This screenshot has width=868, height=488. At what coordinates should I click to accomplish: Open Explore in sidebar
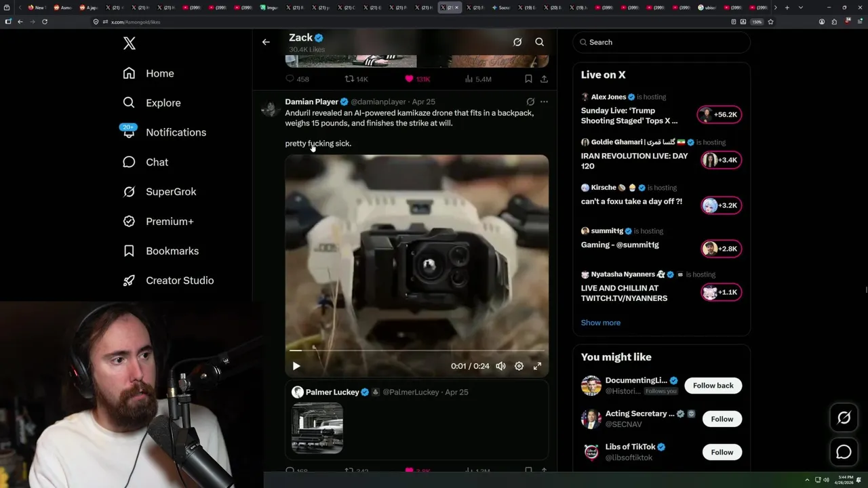point(152,103)
